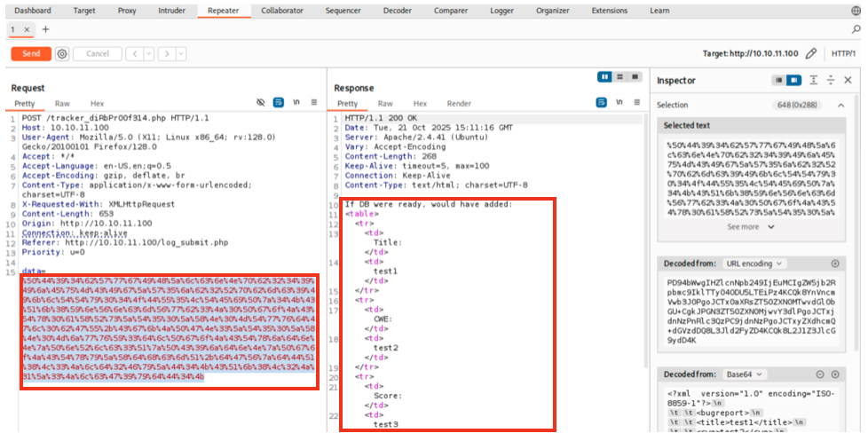
Task: Open the URL encoding decode dropdown
Action: [x=755, y=264]
